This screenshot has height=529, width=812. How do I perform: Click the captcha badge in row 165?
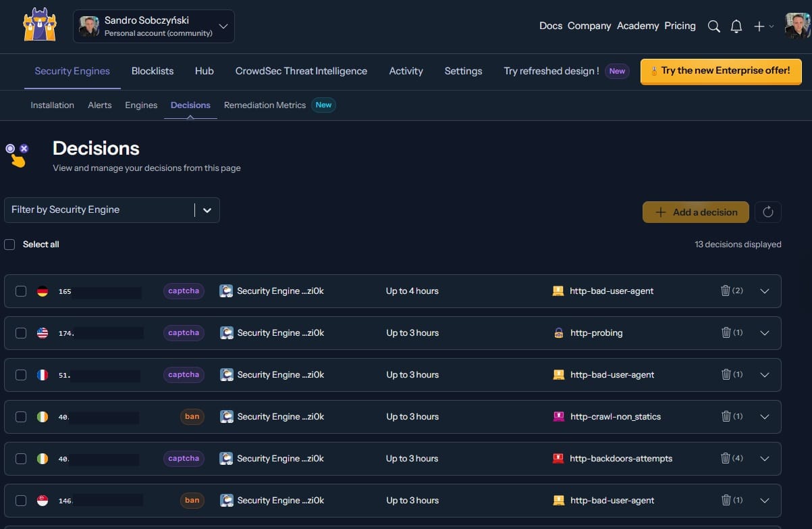[x=184, y=291]
